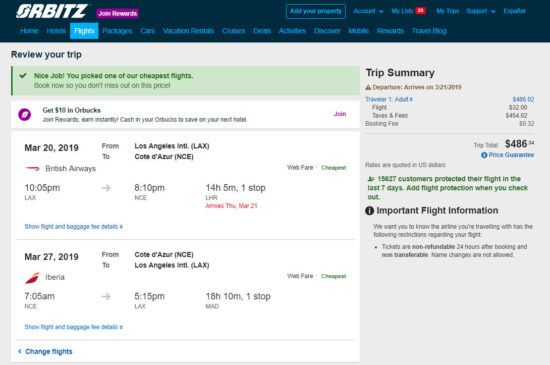The image size is (550, 365).
Task: Click the Orbitz logo
Action: (51, 11)
